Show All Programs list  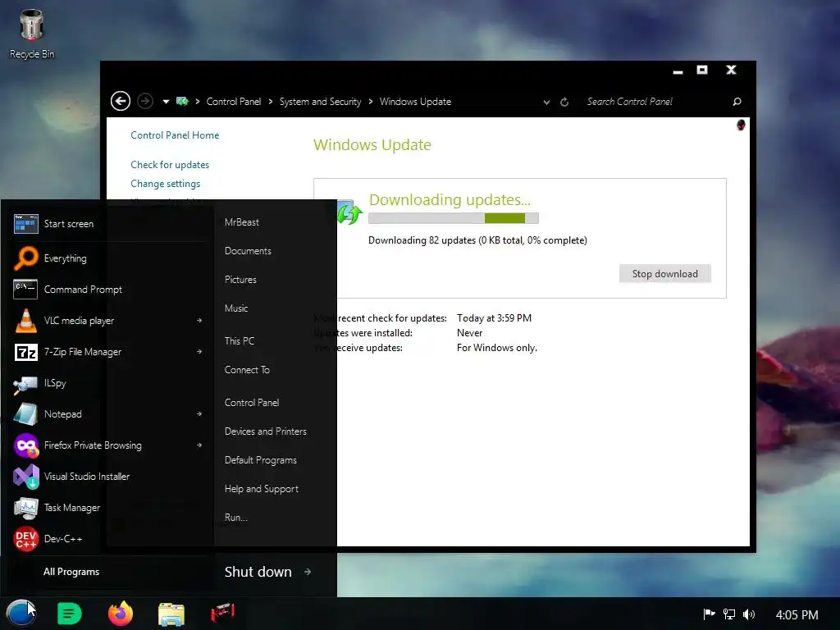[x=71, y=572]
